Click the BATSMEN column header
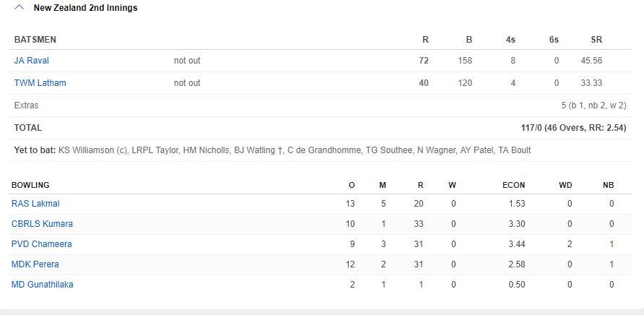The width and height of the screenshot is (644, 315). pyautogui.click(x=35, y=40)
